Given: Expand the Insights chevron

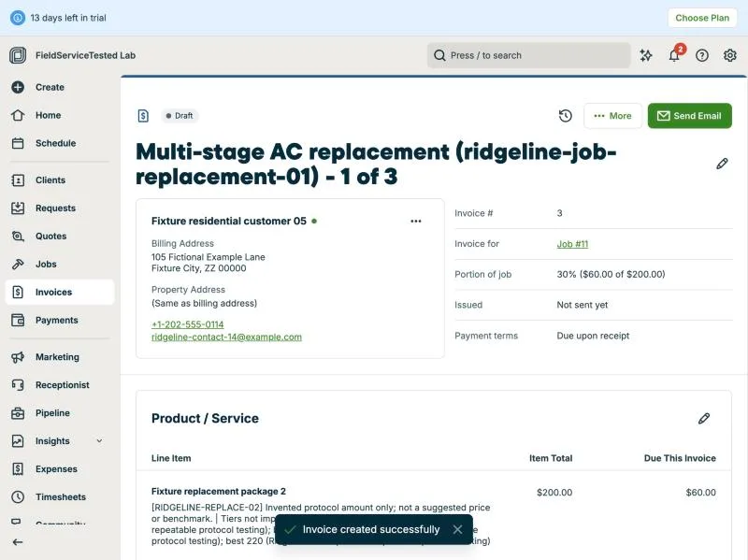Looking at the screenshot, I should 99,441.
